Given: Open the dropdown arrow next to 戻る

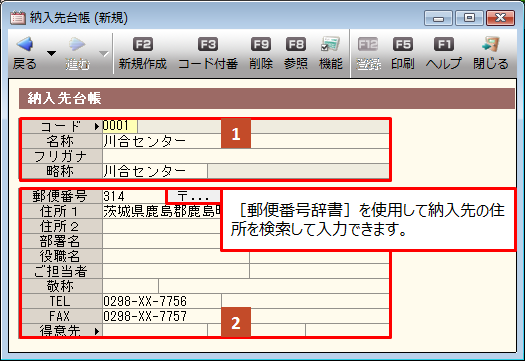Looking at the screenshot, I should coord(51,53).
